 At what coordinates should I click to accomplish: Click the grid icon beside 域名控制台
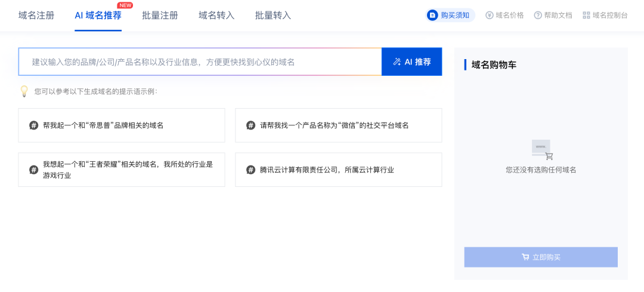coord(587,15)
